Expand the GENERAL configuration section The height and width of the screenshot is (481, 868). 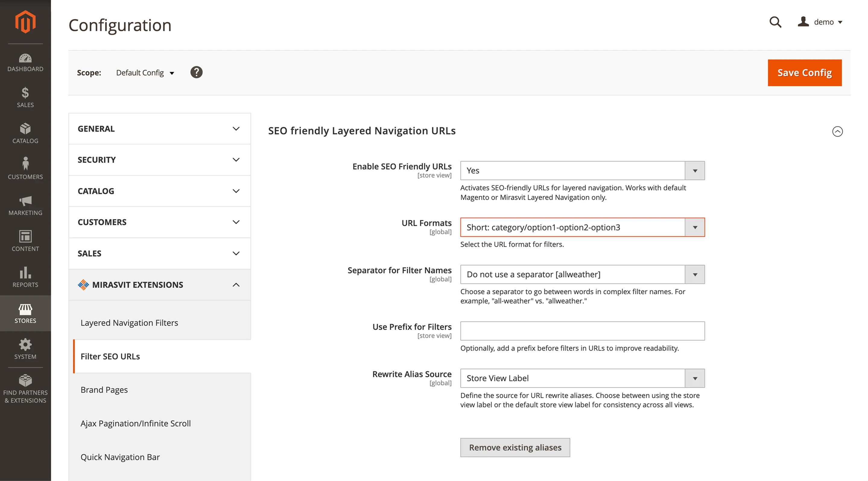[159, 129]
